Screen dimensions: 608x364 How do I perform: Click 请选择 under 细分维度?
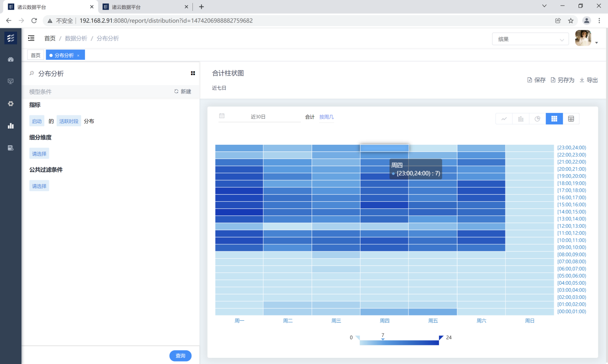(39, 153)
